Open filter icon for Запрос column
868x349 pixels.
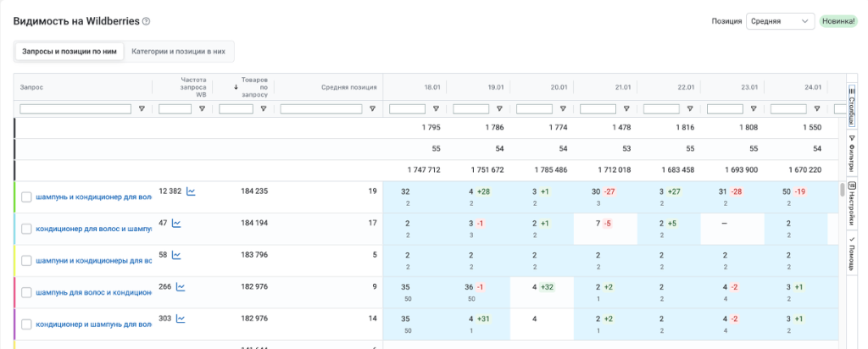(142, 109)
